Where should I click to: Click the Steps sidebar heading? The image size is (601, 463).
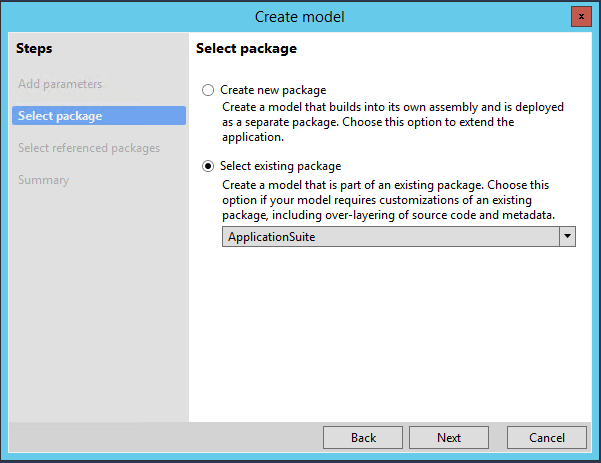[34, 48]
